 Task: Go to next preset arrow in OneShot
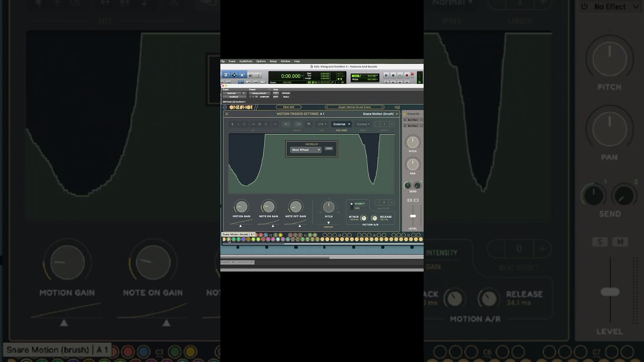383,107
